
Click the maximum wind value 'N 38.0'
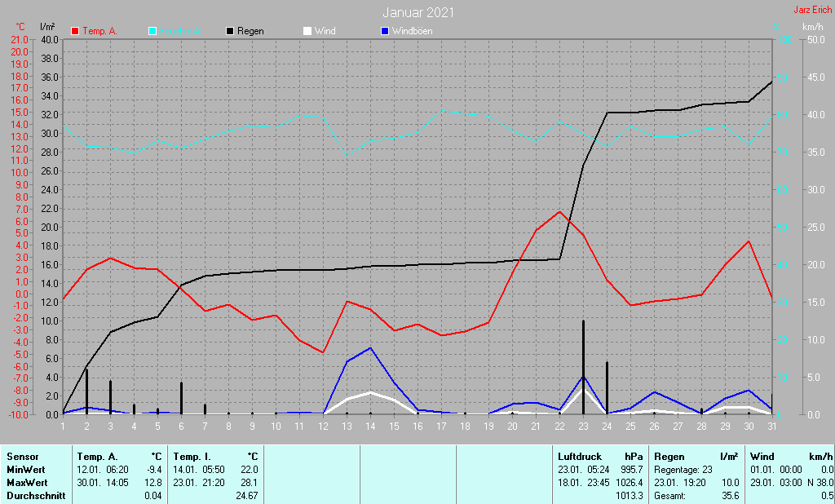pos(820,483)
